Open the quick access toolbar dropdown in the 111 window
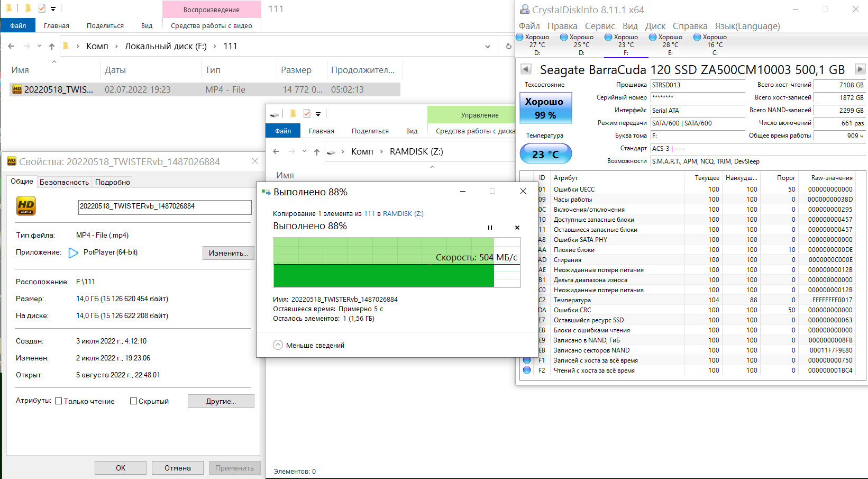Image resolution: width=868 pixels, height=479 pixels. point(53,9)
